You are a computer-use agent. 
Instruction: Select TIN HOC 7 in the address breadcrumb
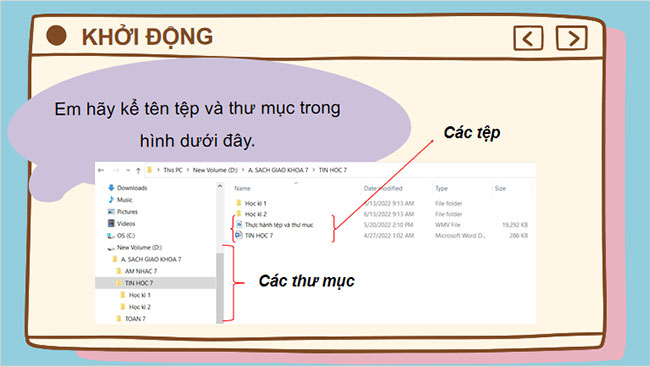[332, 170]
